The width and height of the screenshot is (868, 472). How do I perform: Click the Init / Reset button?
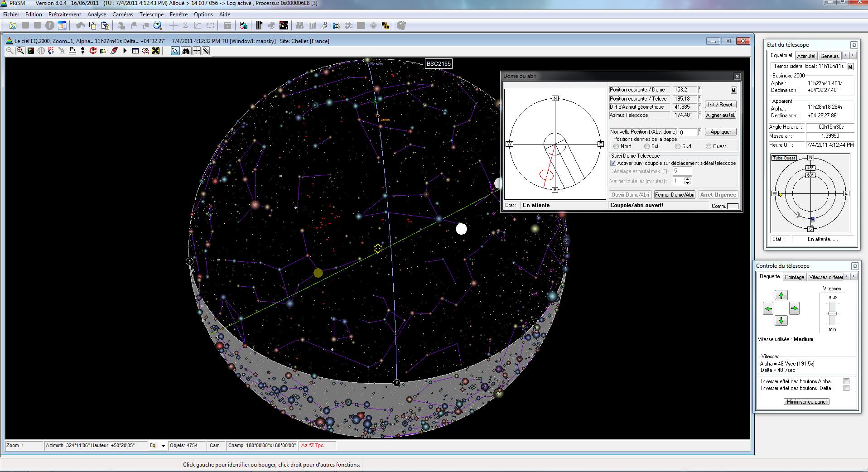720,105
